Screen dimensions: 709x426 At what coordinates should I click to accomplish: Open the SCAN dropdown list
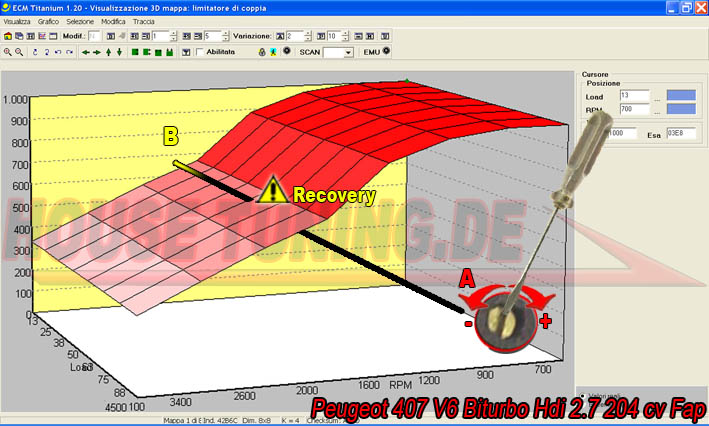pos(348,51)
